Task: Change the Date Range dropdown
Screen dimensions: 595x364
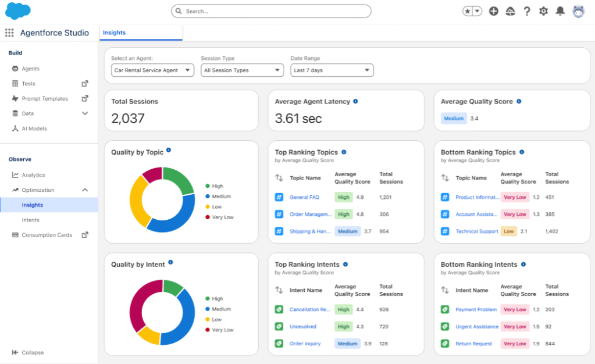Action: (332, 70)
